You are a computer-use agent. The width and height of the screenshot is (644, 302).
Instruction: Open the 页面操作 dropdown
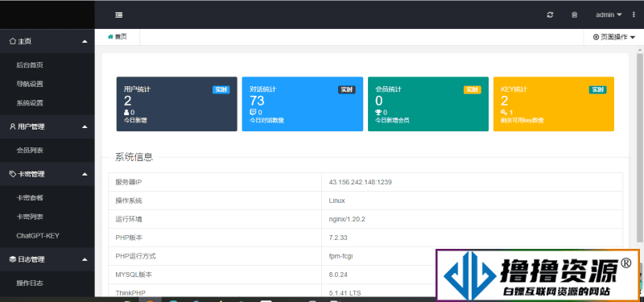pyautogui.click(x=614, y=37)
